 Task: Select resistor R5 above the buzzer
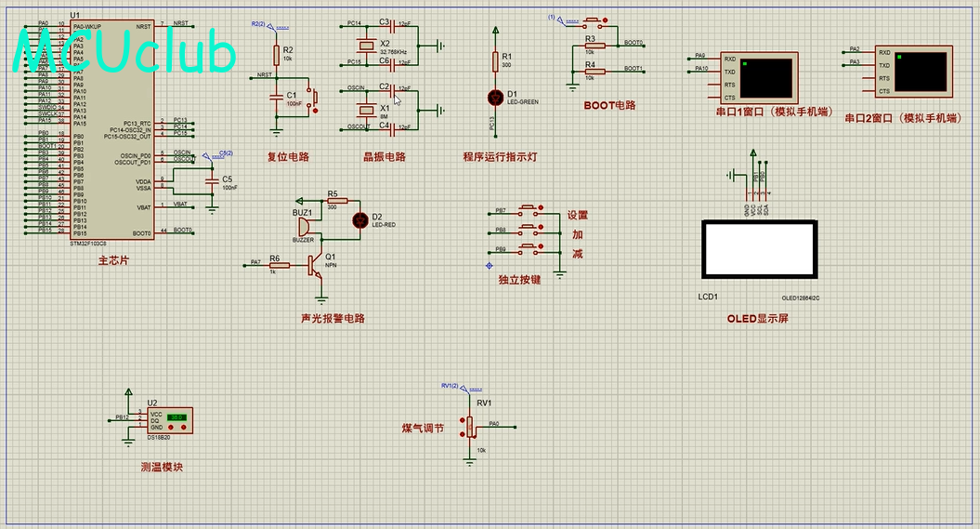[x=337, y=201]
